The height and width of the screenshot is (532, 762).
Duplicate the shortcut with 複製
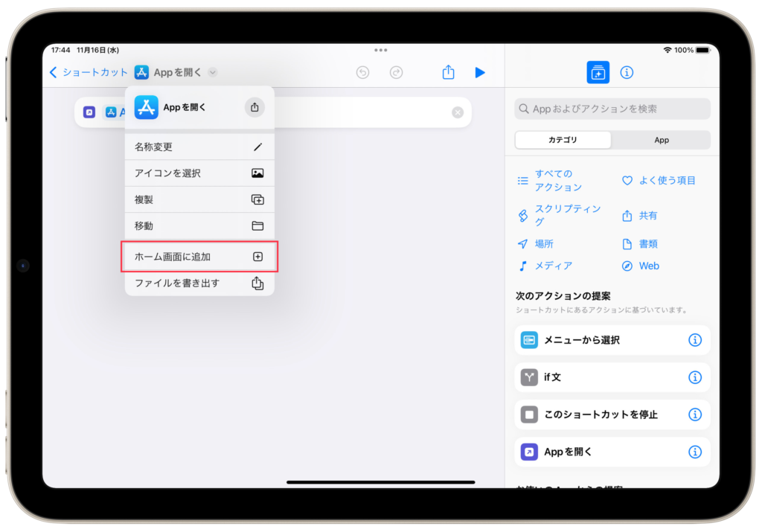[199, 199]
